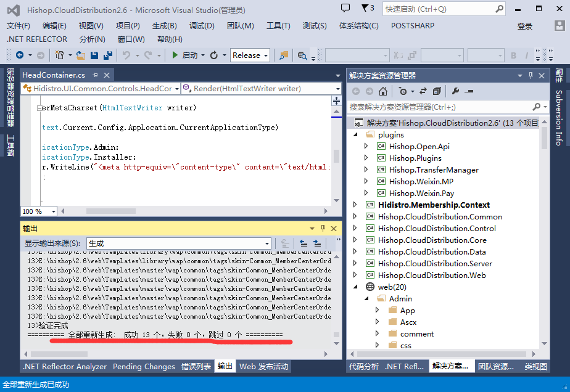Click Go to Previous Message output icon
This screenshot has width=570, height=392.
pyautogui.click(x=304, y=243)
